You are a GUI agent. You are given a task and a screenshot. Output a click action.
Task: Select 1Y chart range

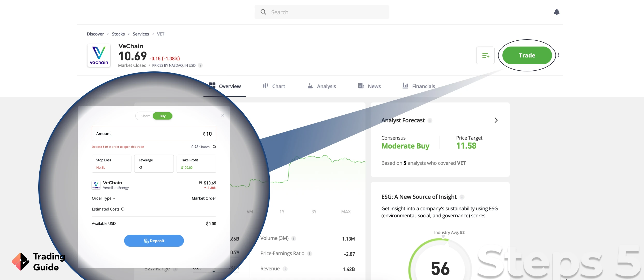pos(282,212)
